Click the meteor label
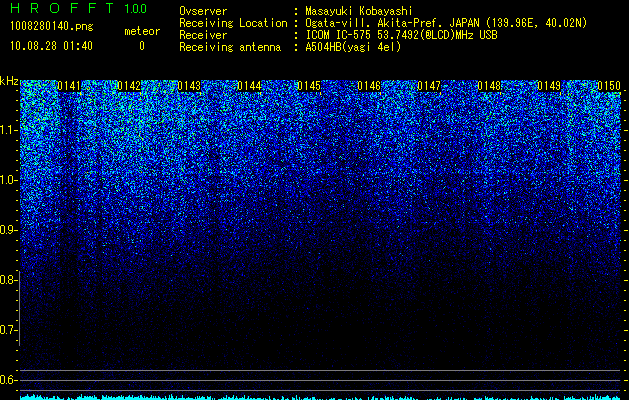Screen dimensions: 629x400 coord(142,31)
